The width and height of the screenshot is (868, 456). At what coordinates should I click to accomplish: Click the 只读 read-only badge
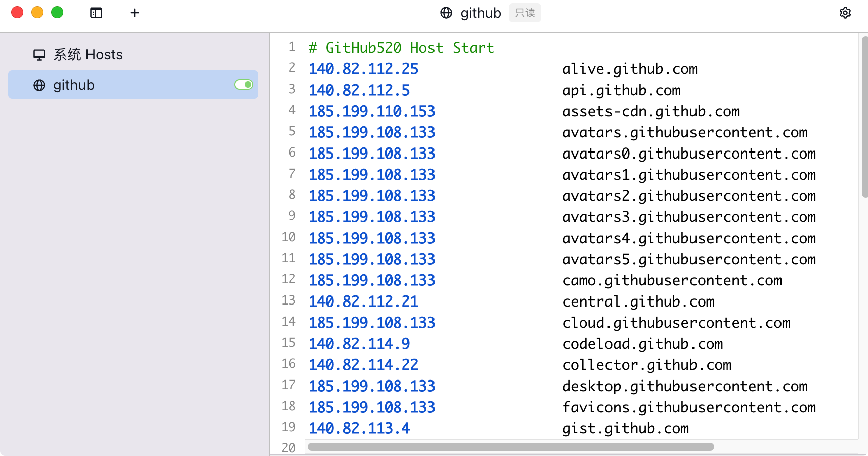click(x=525, y=13)
